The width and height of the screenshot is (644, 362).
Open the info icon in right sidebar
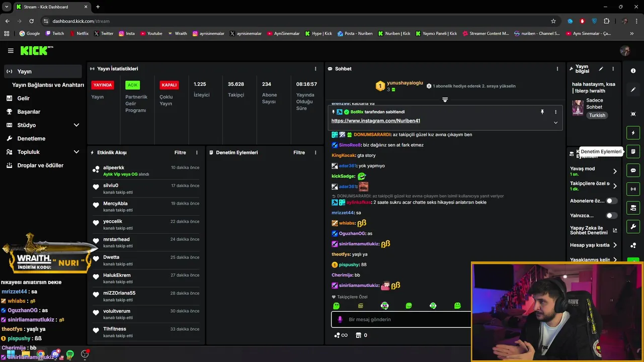[633, 71]
